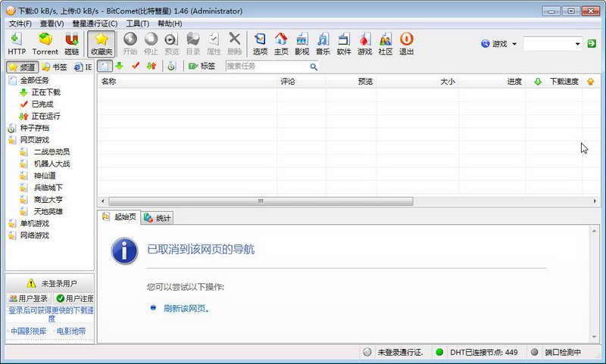Go to 主页 home page
Image resolution: width=606 pixels, height=364 pixels.
pos(281,44)
